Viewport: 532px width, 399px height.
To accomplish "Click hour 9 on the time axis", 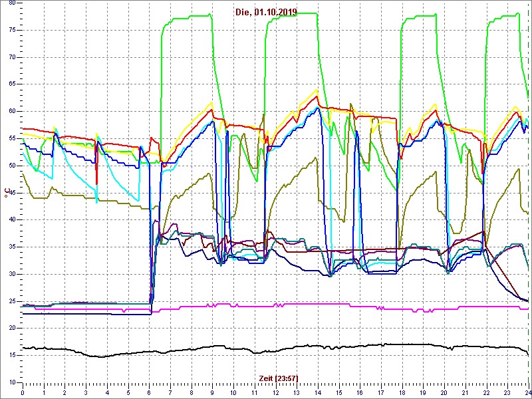I will (x=212, y=392).
